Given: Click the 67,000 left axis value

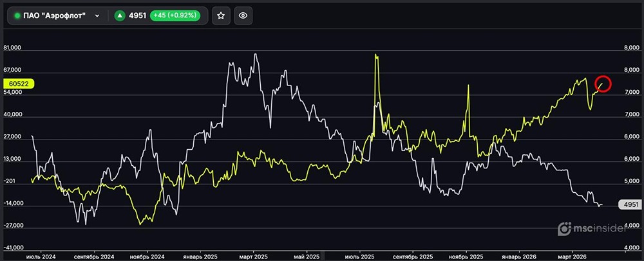Looking at the screenshot, I should coord(12,71).
